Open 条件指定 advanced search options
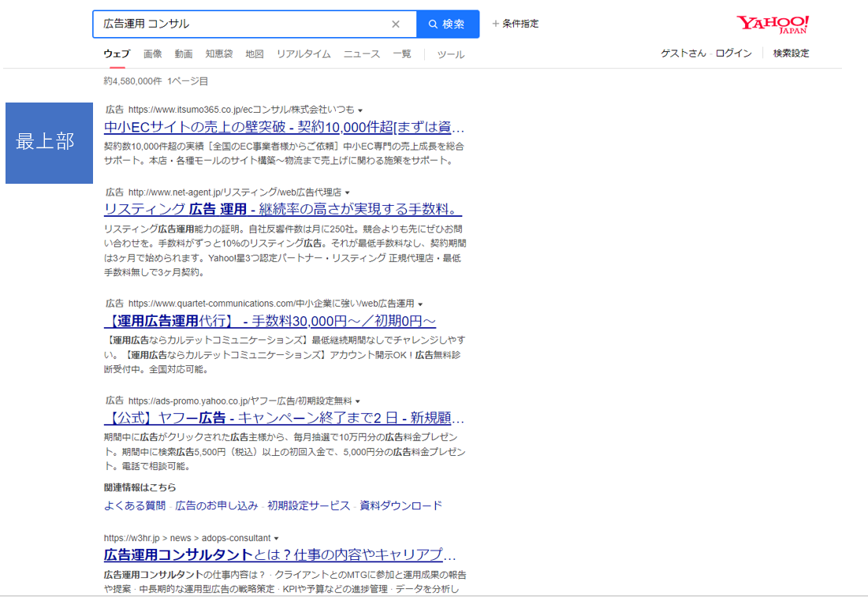Viewport: 868px width, 597px height. tap(516, 24)
